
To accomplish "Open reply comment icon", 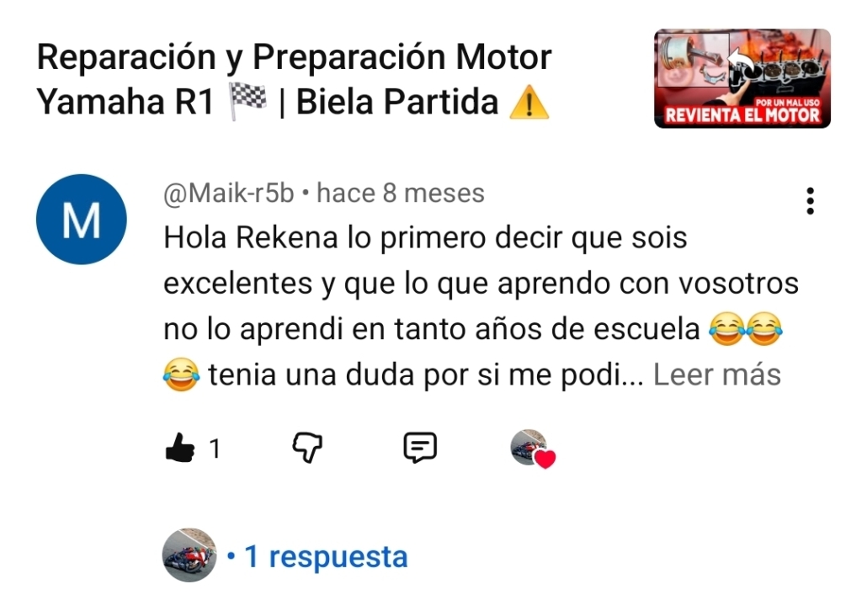I will point(420,448).
